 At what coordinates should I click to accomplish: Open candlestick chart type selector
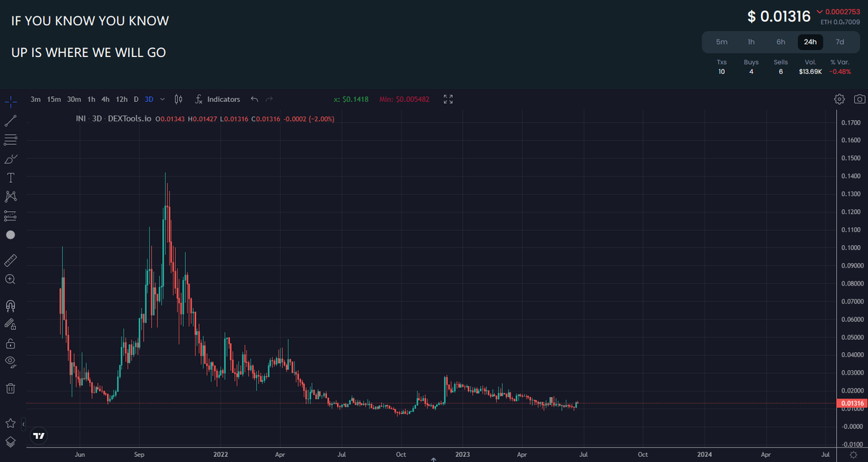pos(178,99)
